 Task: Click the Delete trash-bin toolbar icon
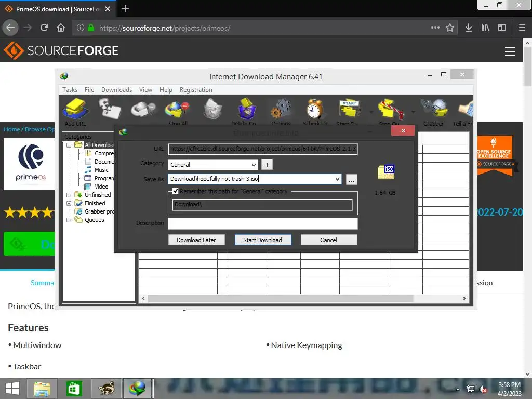[212, 109]
